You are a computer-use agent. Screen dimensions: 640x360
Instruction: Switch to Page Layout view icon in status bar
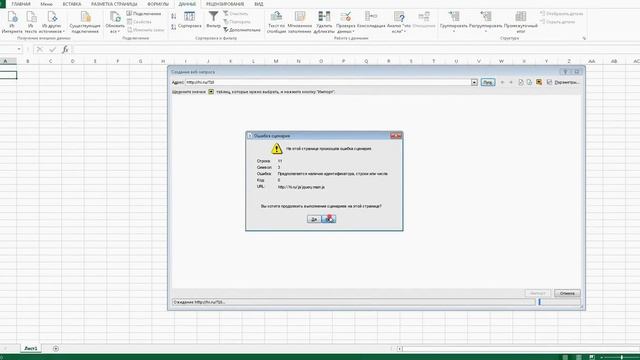pos(578,357)
